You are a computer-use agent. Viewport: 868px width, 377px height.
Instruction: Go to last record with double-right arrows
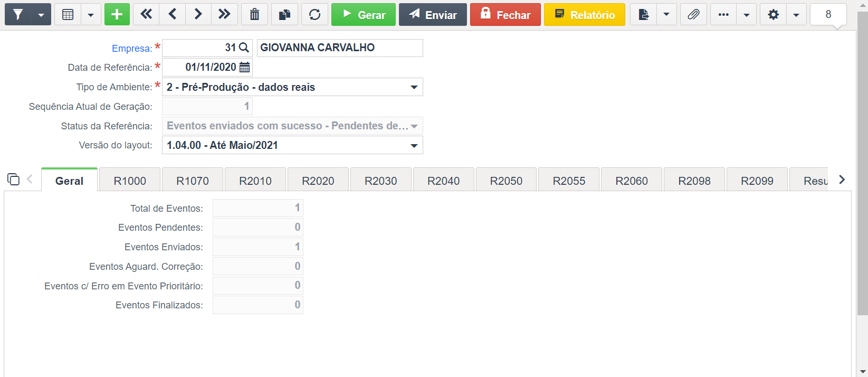(225, 14)
